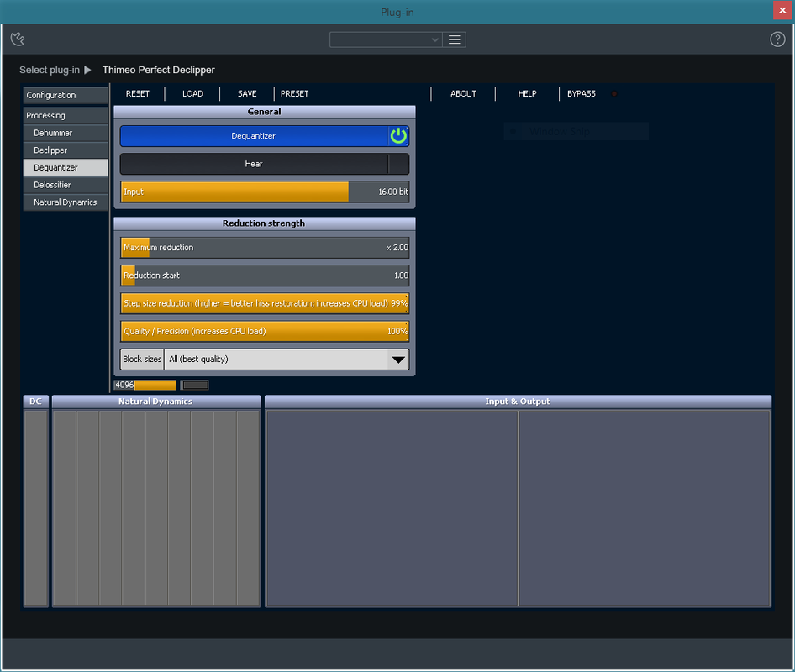Adjust the Step size reduction slider

coord(265,303)
